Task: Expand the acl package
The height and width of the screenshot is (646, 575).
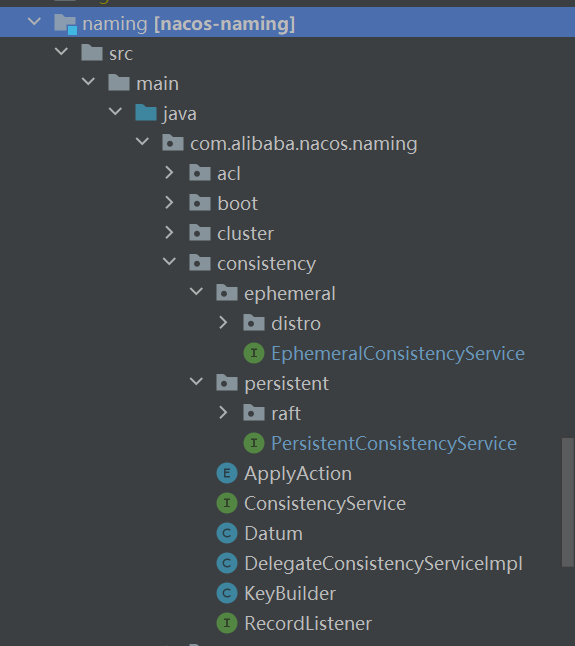Action: tap(169, 173)
